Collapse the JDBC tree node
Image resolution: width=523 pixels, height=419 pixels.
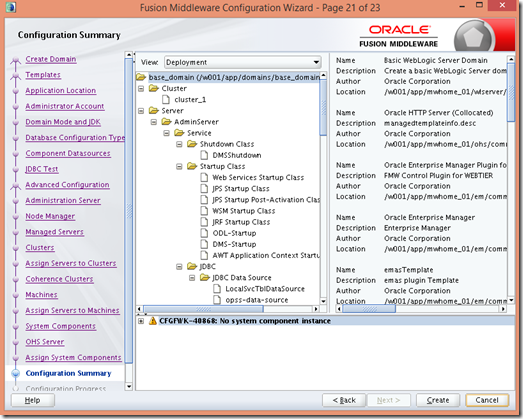(179, 267)
